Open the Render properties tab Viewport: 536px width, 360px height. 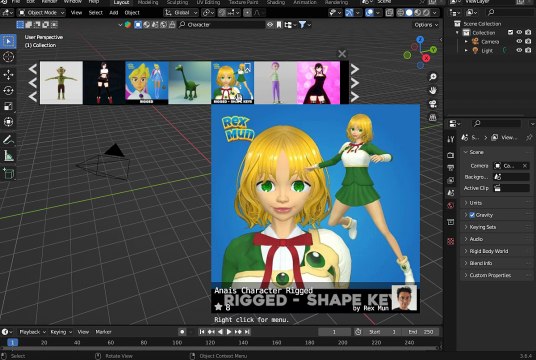point(451,155)
